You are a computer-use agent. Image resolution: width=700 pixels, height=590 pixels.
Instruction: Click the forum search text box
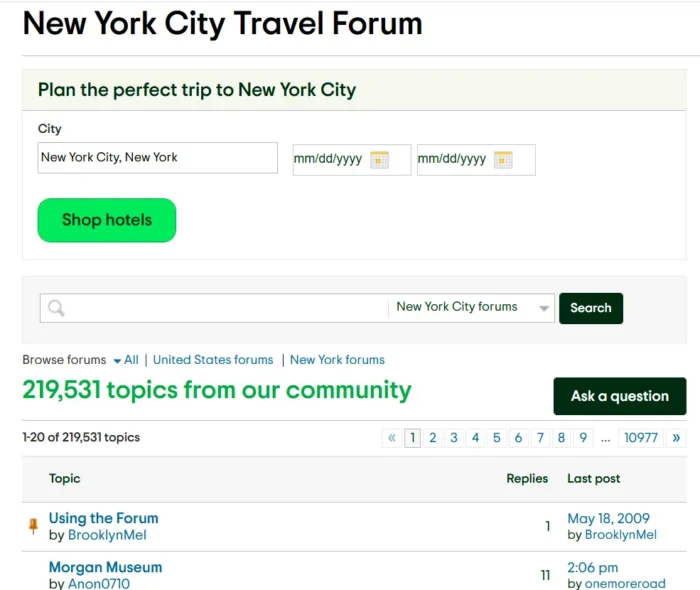pyautogui.click(x=214, y=308)
